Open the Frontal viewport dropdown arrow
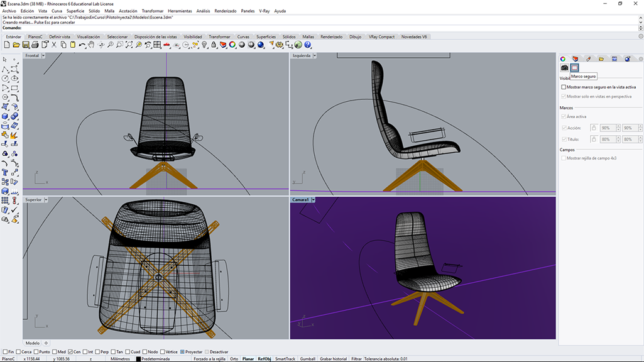 (43, 55)
